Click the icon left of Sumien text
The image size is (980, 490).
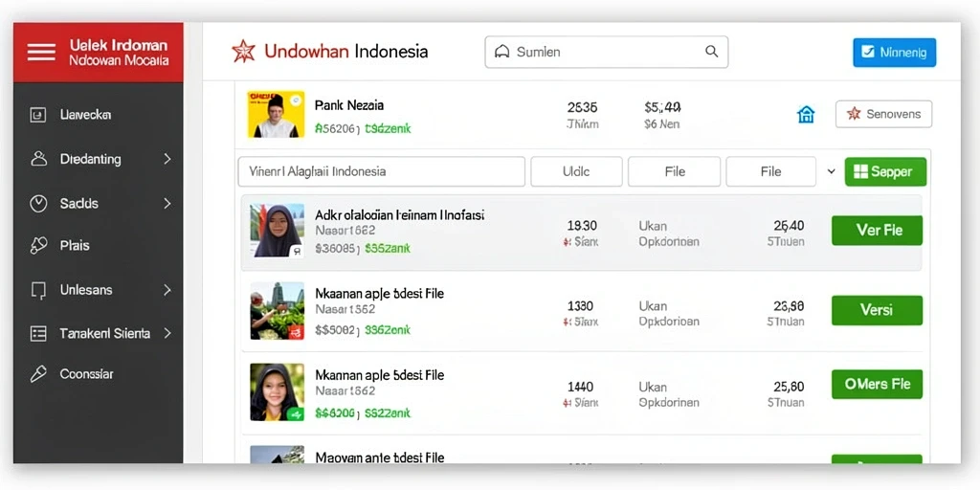click(501, 52)
